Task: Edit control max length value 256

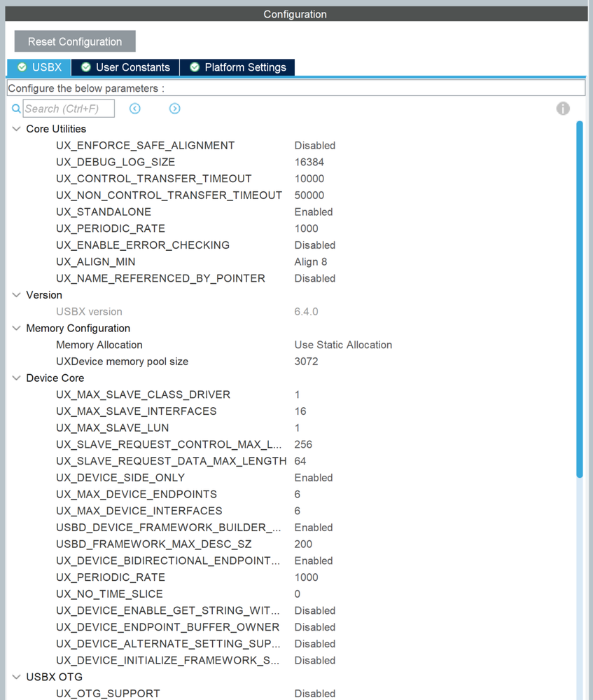Action: 303,445
